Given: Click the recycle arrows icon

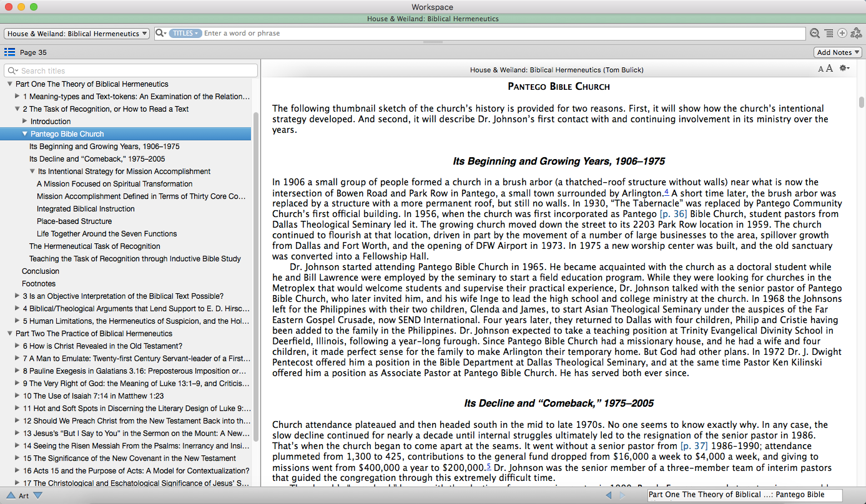Looking at the screenshot, I should (856, 34).
